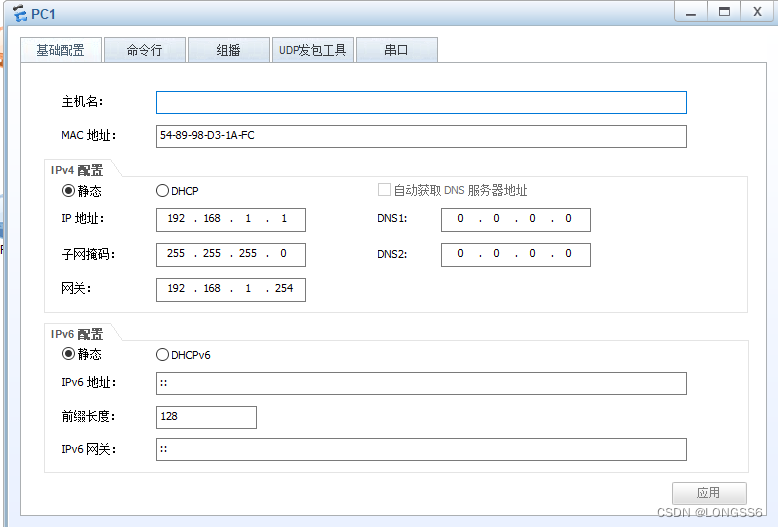
Task: Click the 主机名 input field
Action: coord(421,102)
